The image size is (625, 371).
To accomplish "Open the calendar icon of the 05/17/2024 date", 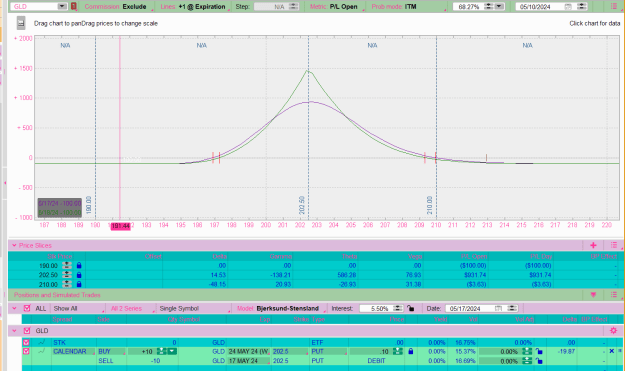I will tap(498, 308).
